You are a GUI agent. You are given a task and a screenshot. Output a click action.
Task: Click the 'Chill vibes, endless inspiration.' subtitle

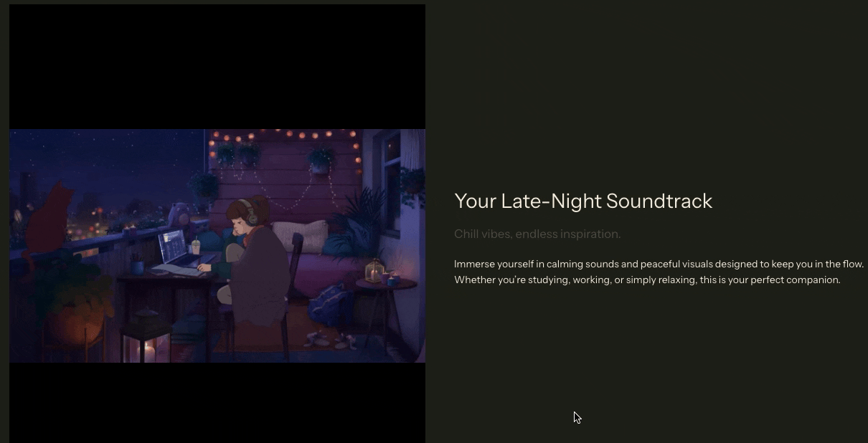(537, 234)
